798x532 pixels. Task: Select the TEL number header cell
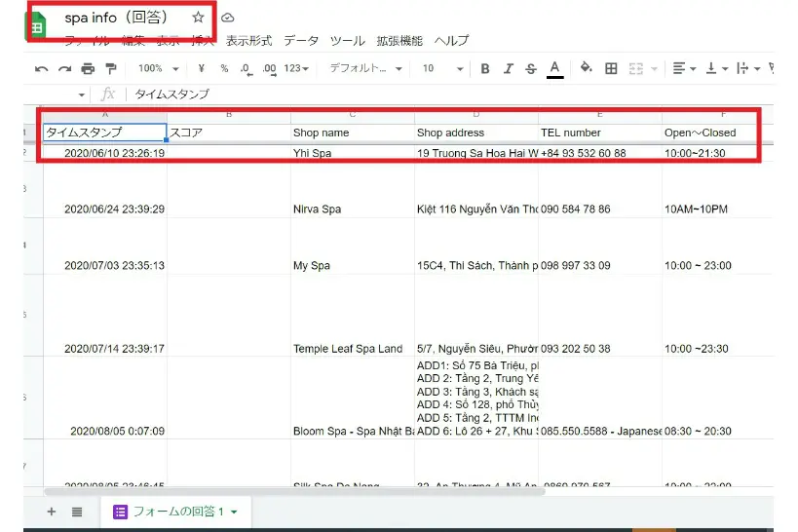[600, 133]
